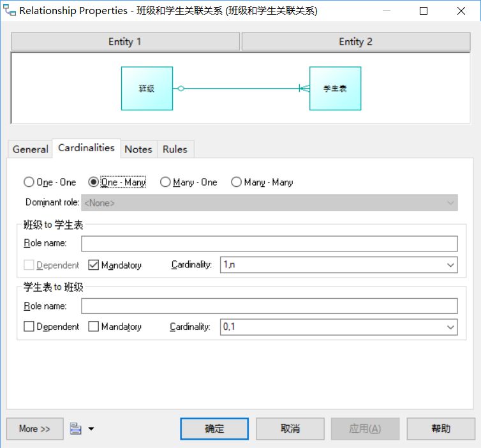Toggle Dependent checkbox in 学生表 to 班级
Screen dimensions: 481x448
pos(29,326)
